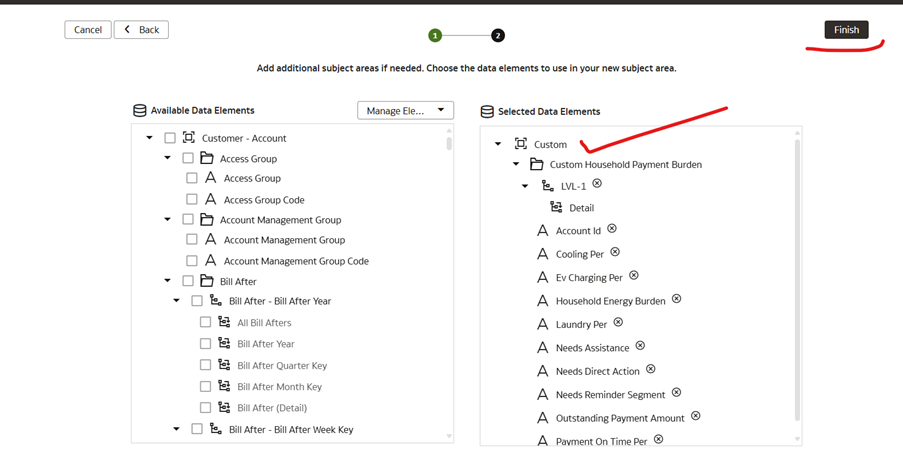Click the remove icon beside LVL-1
This screenshot has width=903, height=453.
[597, 184]
